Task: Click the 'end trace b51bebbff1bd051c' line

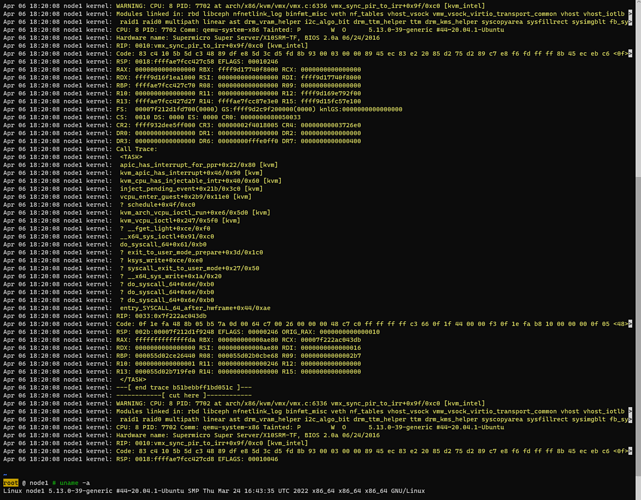Action: point(128,387)
